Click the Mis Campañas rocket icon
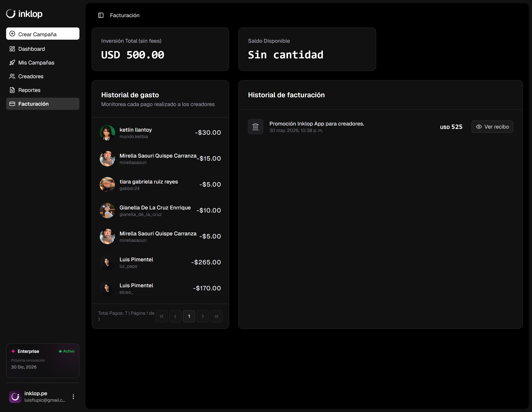 click(x=12, y=63)
